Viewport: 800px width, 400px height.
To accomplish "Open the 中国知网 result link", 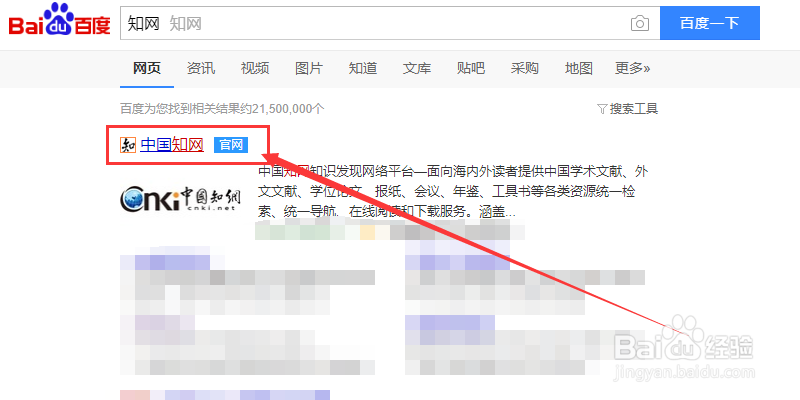I will coord(172,145).
